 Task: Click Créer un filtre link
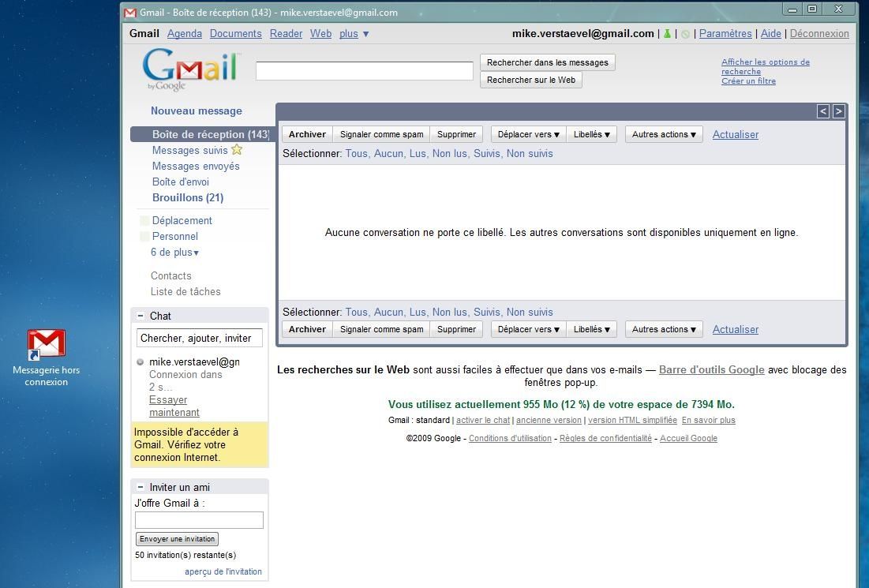[749, 81]
